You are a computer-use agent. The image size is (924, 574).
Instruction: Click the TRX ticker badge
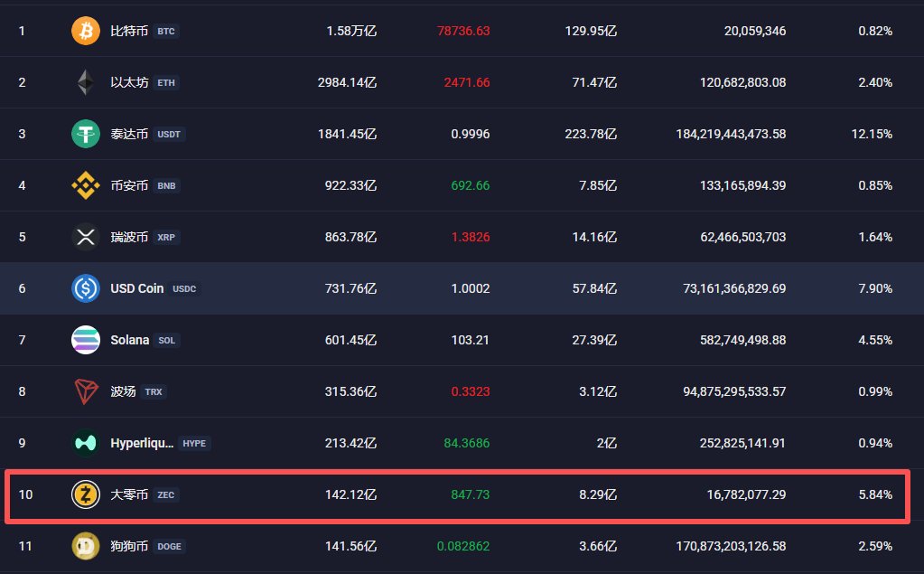154,391
